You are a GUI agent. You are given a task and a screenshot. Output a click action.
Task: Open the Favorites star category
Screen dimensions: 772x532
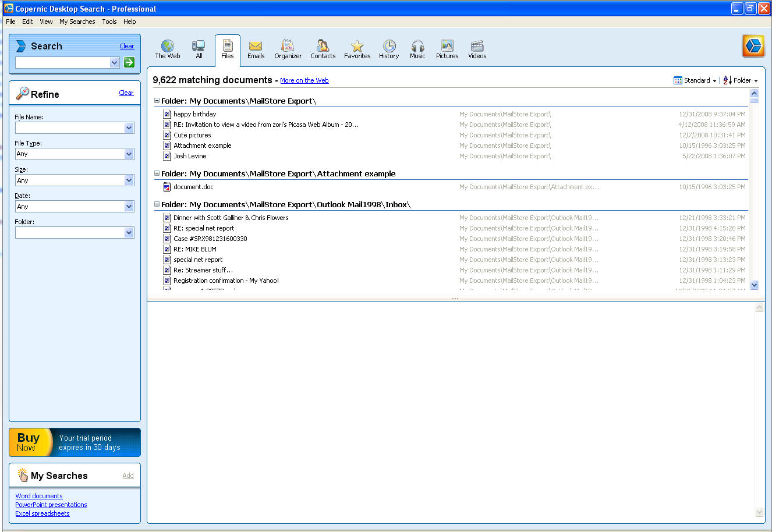click(x=357, y=49)
